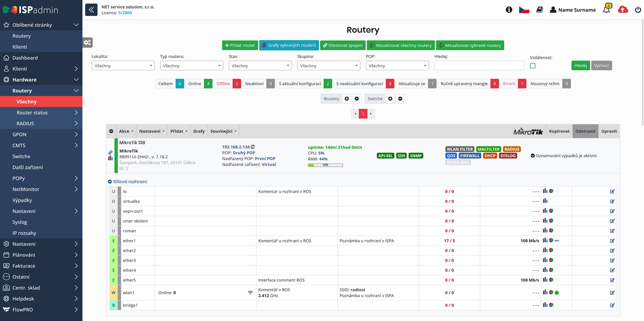
Task: Click Aktualizovat všechny routery
Action: (401, 45)
